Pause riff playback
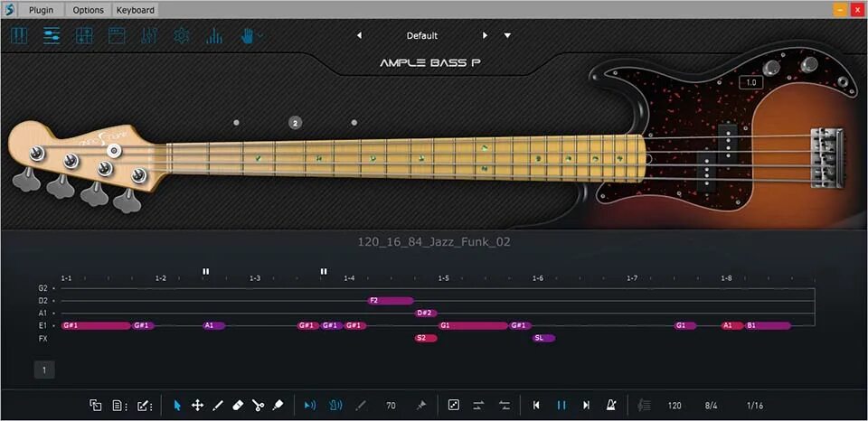Viewport: 868px width, 421px height. (x=561, y=406)
